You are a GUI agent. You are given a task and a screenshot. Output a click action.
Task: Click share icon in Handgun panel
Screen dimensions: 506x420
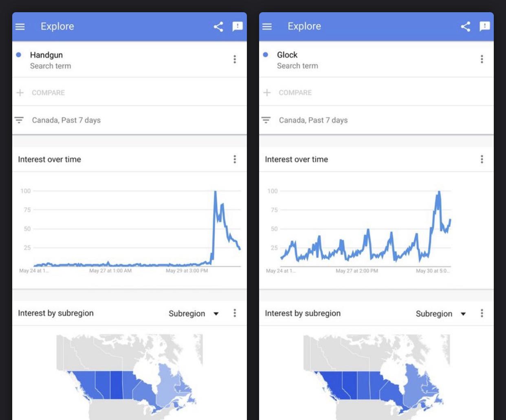[218, 27]
